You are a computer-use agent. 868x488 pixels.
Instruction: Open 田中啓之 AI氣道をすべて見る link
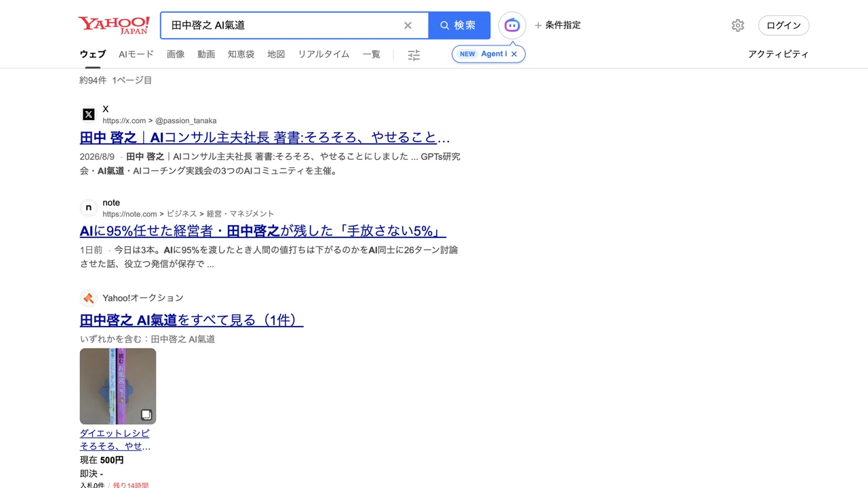[191, 320]
